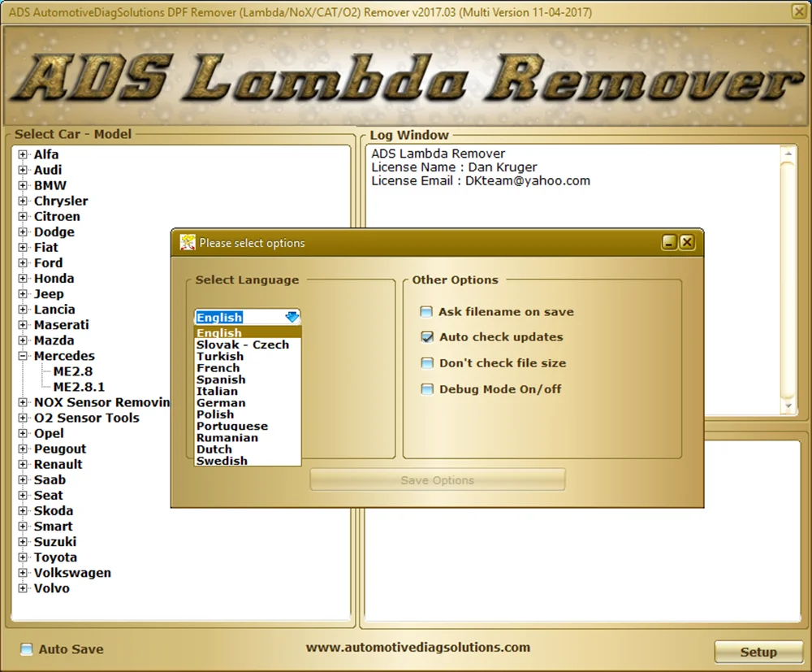Expand the Volkswagen tree node
Screen dimensions: 812x672
(x=22, y=573)
